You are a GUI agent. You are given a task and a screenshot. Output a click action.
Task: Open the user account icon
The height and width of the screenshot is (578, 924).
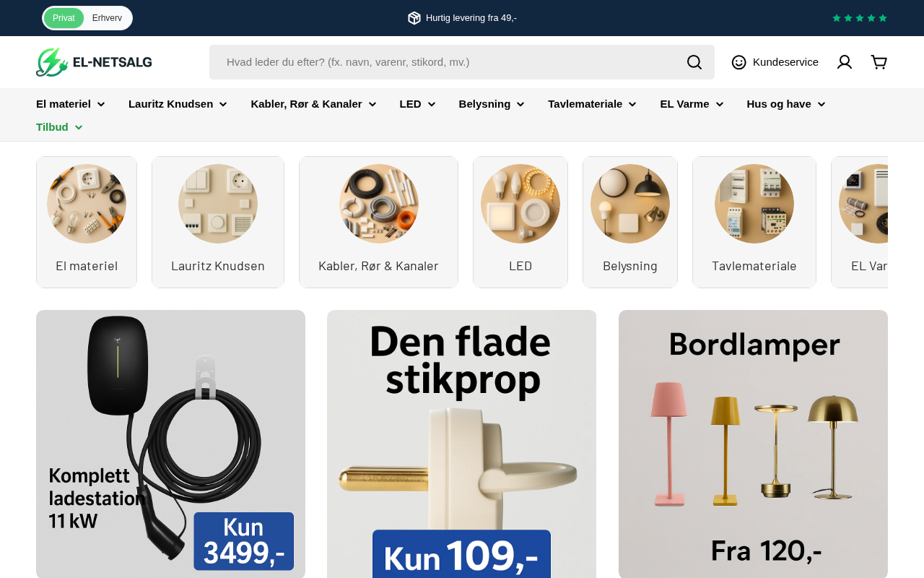pos(845,62)
